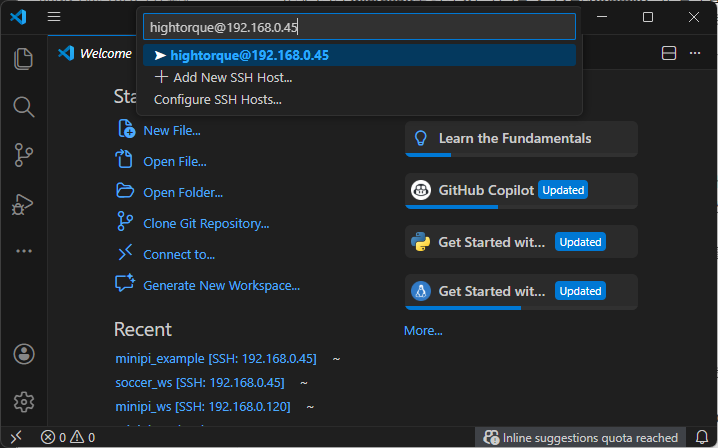This screenshot has width=718, height=448.
Task: Open the Run and Debug view
Action: coord(22,204)
